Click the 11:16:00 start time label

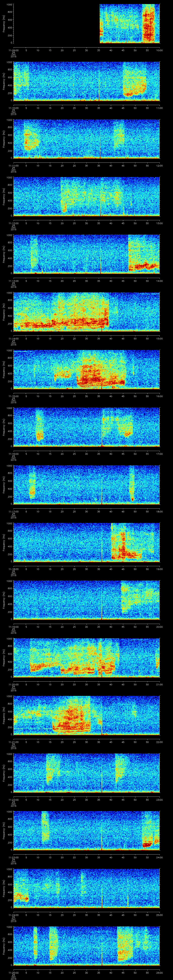pos(13,454)
